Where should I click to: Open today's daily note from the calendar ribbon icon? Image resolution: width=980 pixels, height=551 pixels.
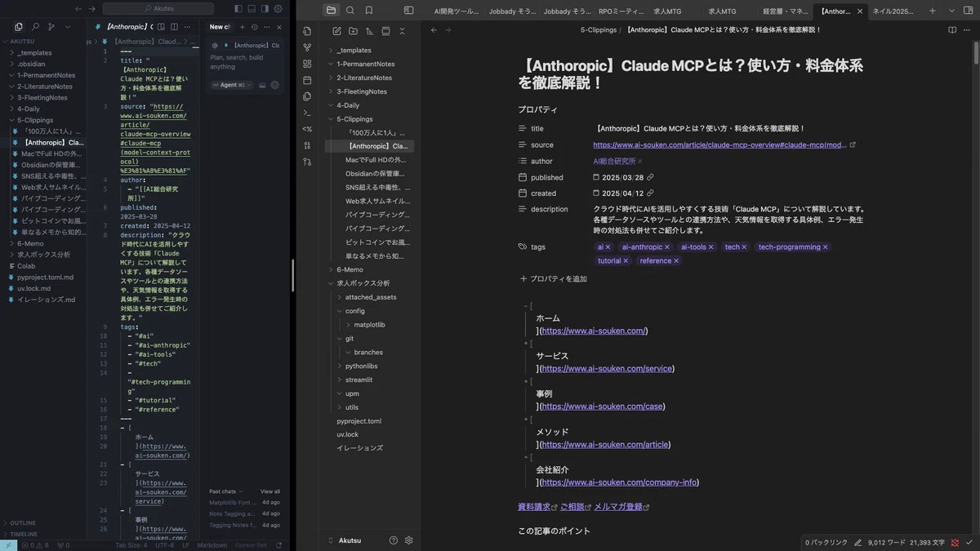click(x=307, y=80)
